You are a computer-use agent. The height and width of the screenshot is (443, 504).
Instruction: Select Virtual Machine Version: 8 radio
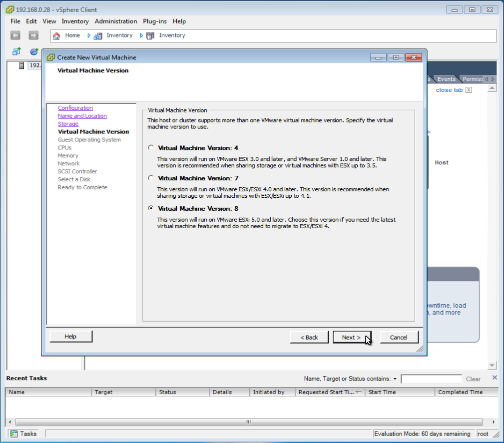(151, 208)
